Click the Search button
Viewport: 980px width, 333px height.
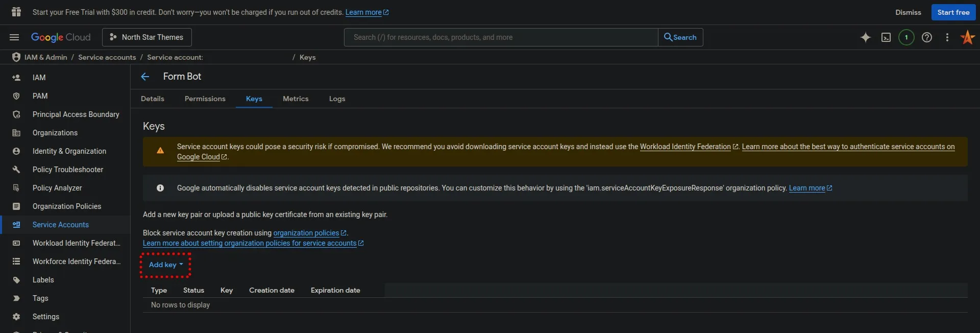tap(680, 37)
